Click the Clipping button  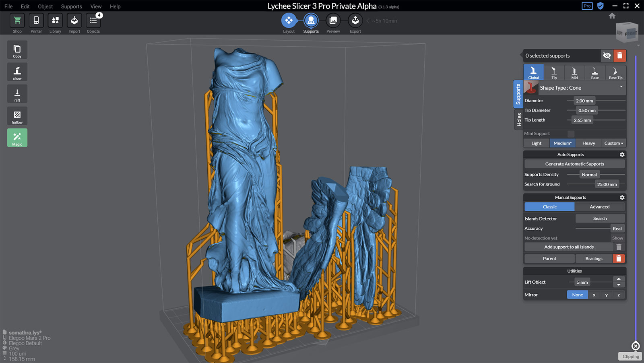(x=631, y=357)
